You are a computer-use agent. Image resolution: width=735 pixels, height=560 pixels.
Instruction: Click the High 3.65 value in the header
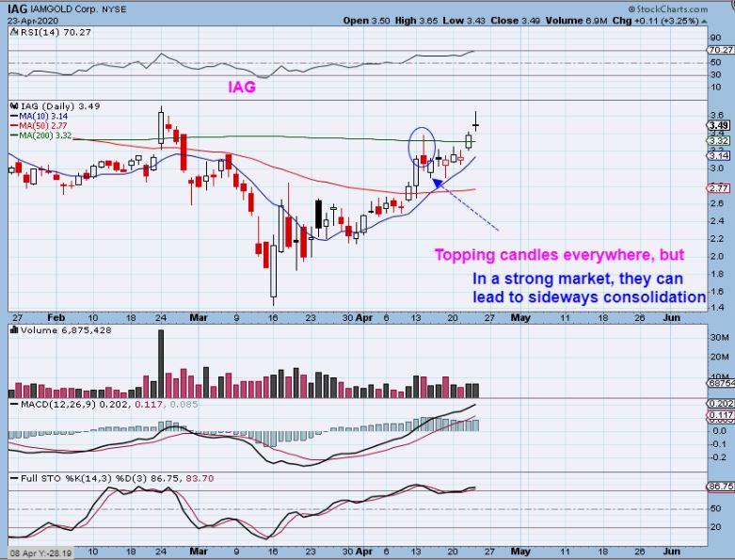[417, 21]
